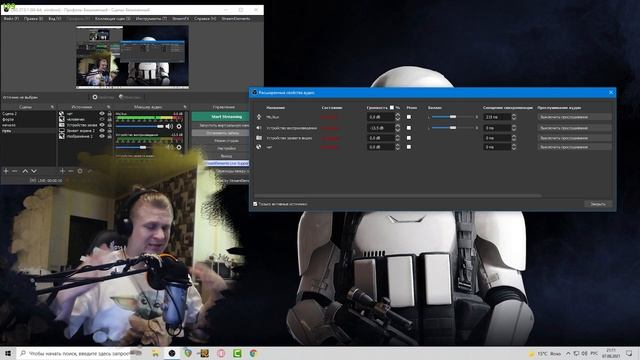The image size is (640, 360).
Task: Adjust Mic/Aux sync offset spinner arrows
Action: pyautogui.click(x=513, y=117)
